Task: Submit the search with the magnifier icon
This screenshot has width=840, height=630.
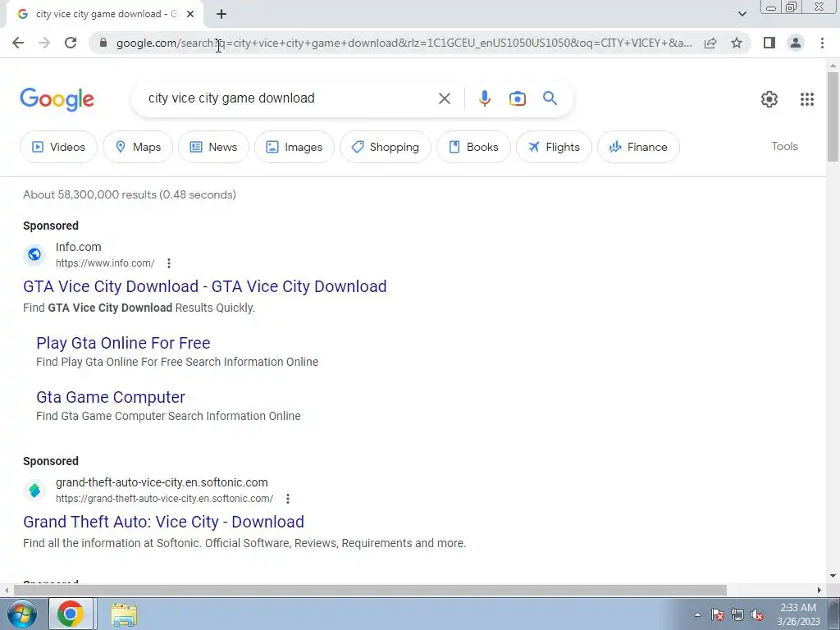Action: point(550,98)
